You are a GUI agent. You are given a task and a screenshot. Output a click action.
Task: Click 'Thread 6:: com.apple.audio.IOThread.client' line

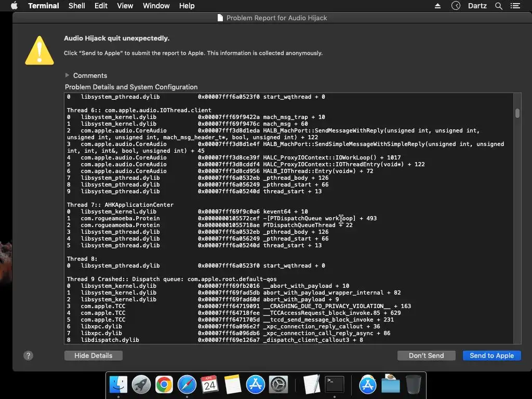tap(139, 110)
